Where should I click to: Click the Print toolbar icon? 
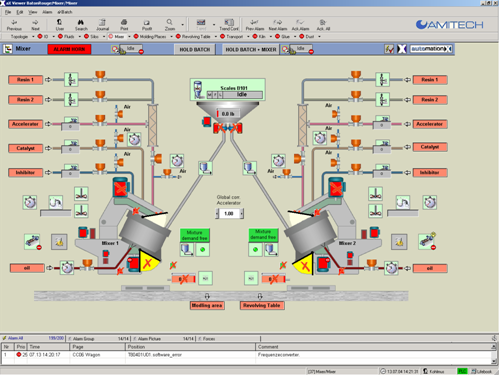coord(124,25)
